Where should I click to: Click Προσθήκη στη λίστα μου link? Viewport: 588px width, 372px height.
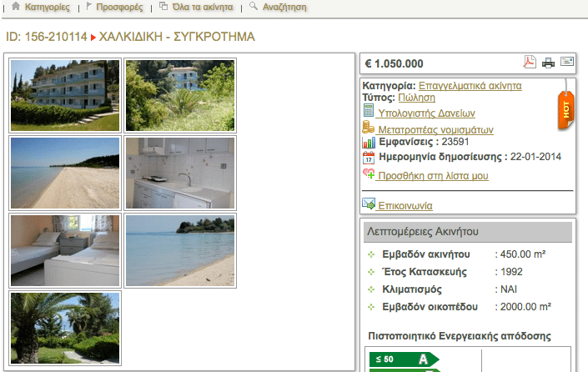[x=433, y=176]
